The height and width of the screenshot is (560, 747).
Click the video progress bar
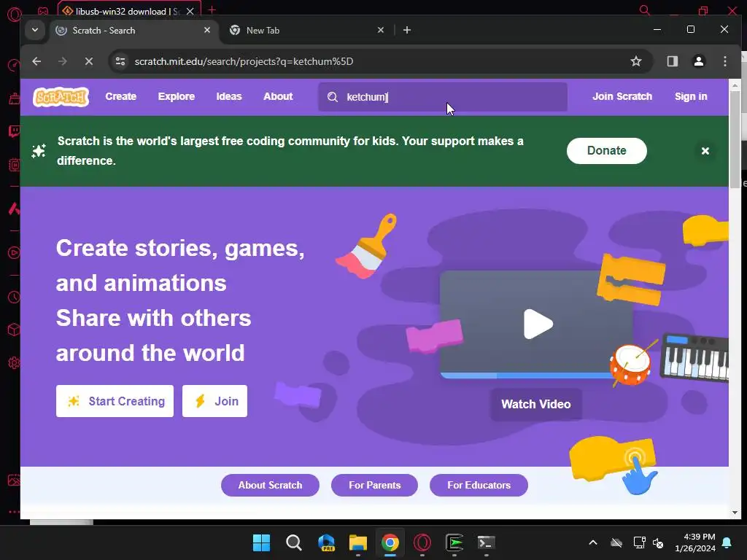[527, 376]
